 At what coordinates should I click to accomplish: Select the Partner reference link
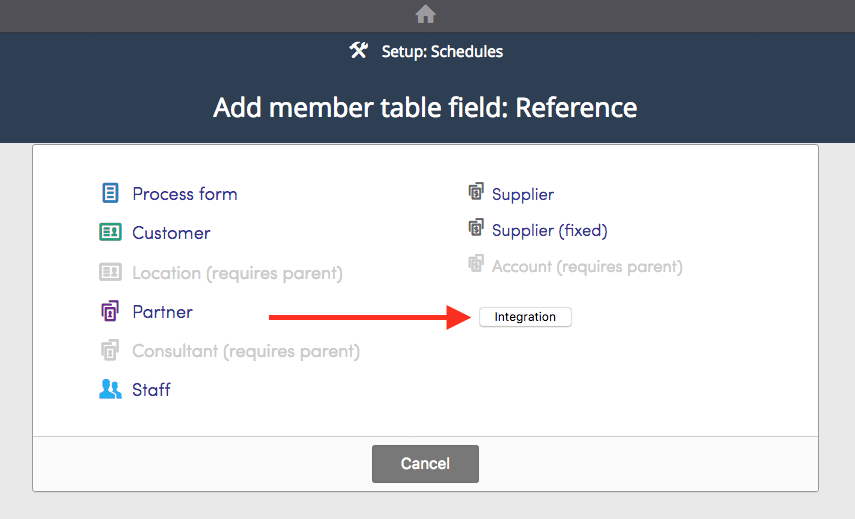click(x=162, y=312)
